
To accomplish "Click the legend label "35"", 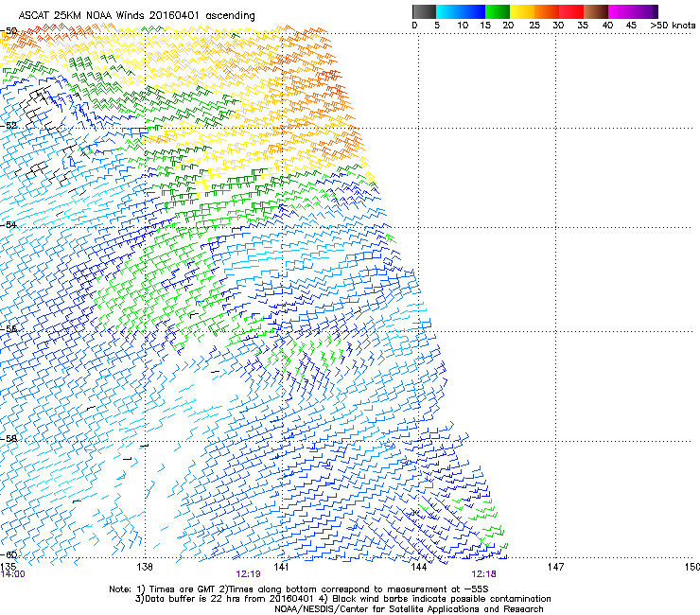I will pos(583,26).
